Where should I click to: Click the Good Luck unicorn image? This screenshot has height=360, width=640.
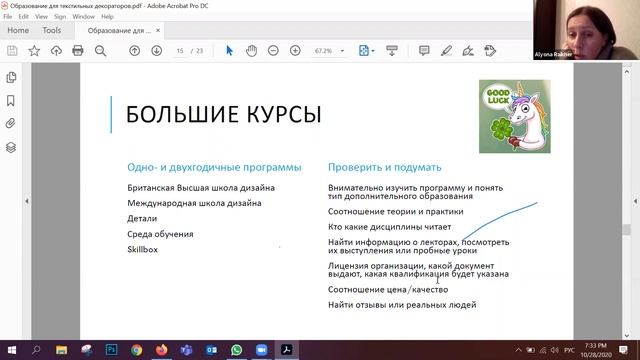(515, 116)
